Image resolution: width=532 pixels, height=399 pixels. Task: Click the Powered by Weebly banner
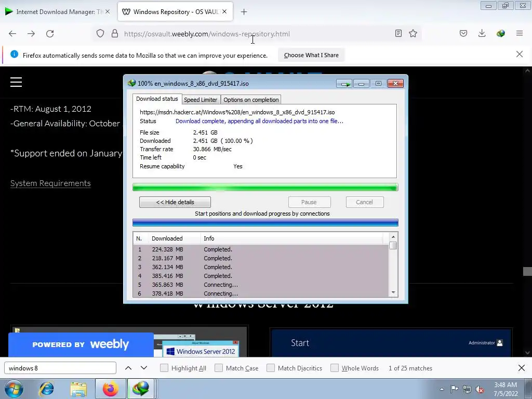tap(81, 344)
